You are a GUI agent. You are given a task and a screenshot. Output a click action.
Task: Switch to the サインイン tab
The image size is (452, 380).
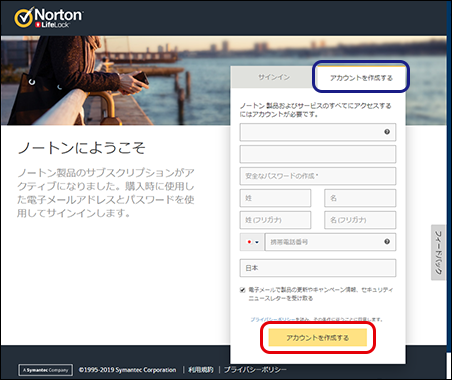[x=273, y=77]
